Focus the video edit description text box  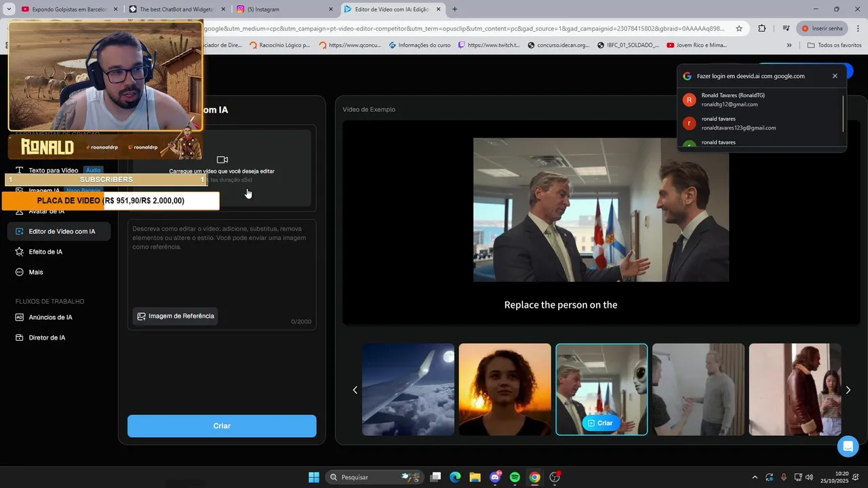(222, 264)
